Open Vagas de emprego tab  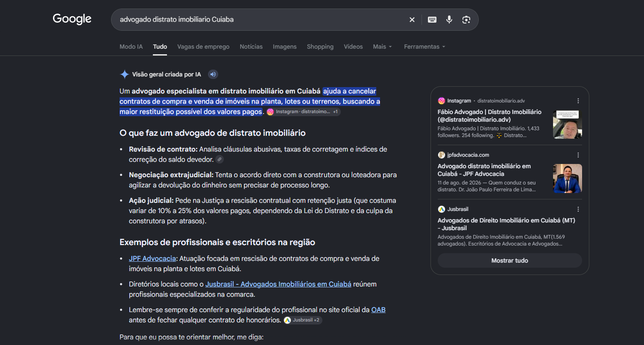click(x=203, y=47)
